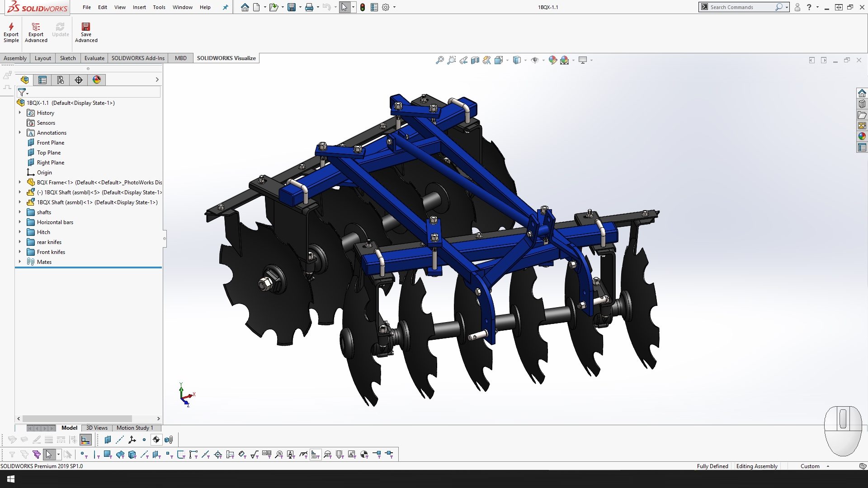Viewport: 868px width, 488px height.
Task: Click the Zoom to Fit icon
Action: 439,60
